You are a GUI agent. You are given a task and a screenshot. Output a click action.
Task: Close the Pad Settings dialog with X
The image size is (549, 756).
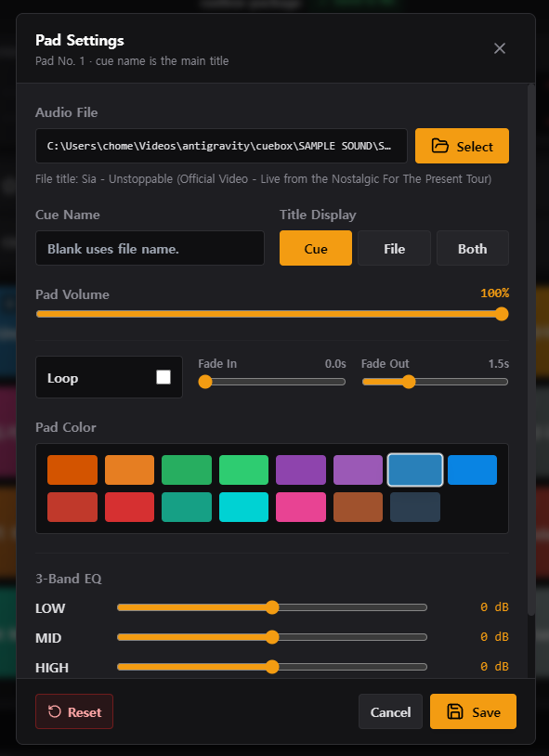click(500, 48)
